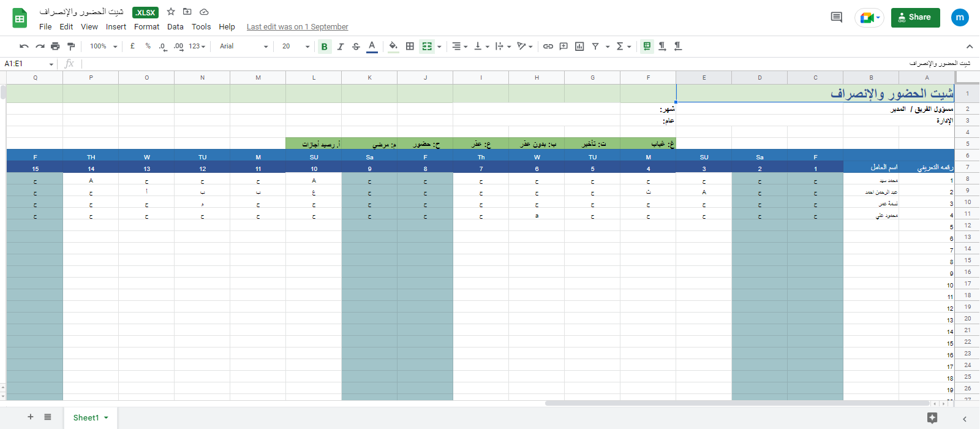Open the zoom 100% dropdown
This screenshot has height=429, width=980.
tap(103, 46)
